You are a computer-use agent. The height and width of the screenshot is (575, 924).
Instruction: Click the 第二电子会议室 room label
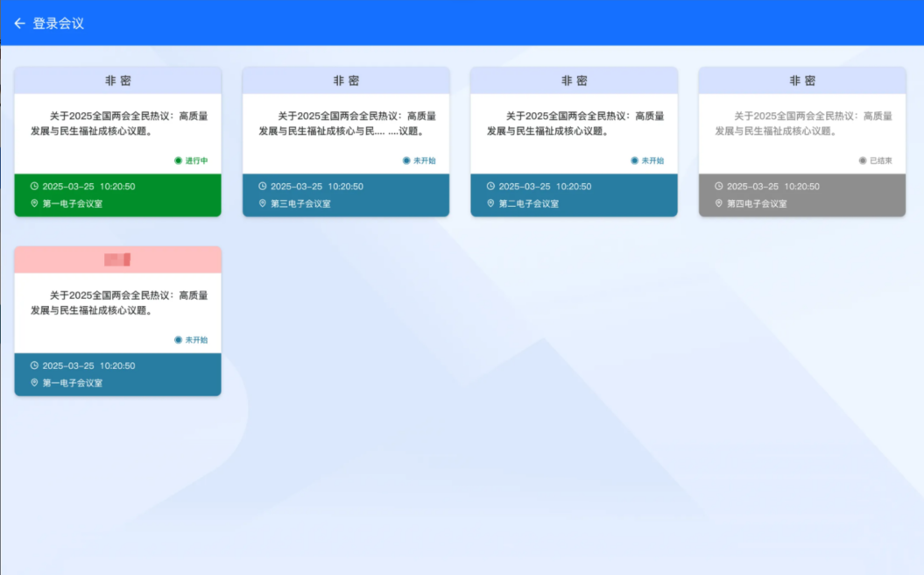[x=529, y=203]
